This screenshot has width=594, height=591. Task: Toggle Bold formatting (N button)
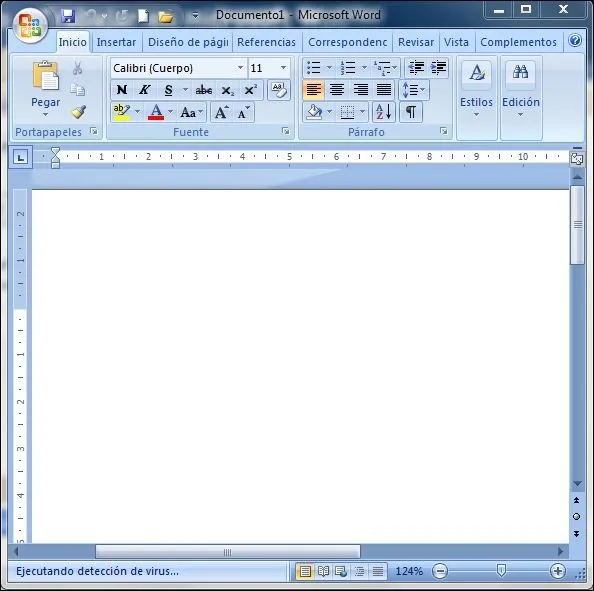(122, 90)
